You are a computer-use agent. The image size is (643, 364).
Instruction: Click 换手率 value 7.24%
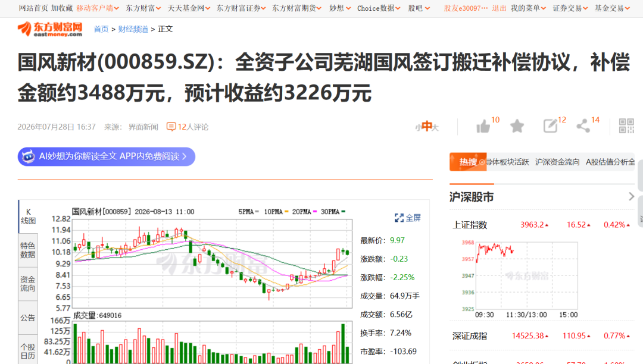400,333
